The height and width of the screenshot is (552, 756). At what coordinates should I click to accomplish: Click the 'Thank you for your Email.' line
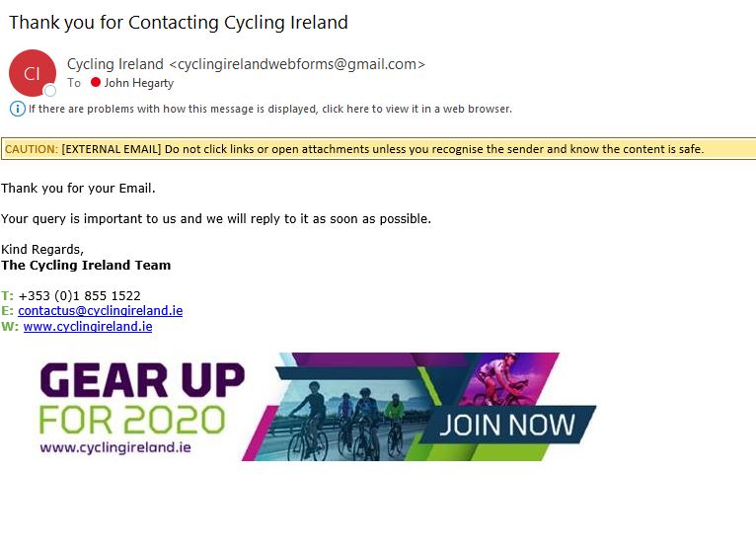click(x=78, y=188)
